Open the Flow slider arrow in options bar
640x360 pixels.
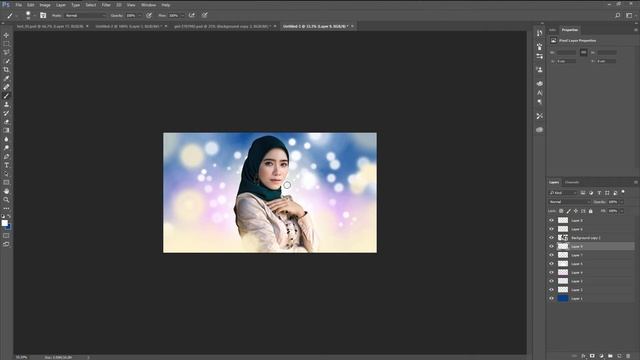(182, 16)
